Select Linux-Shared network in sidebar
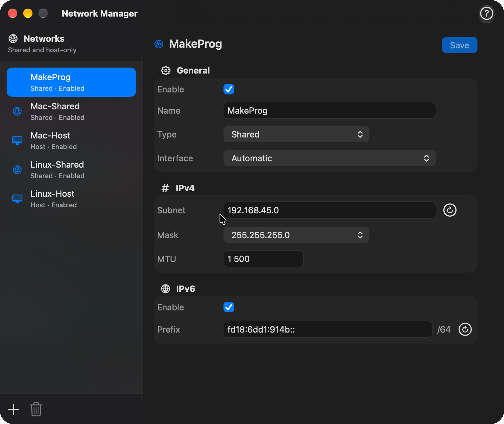This screenshot has width=504, height=424. click(x=71, y=170)
